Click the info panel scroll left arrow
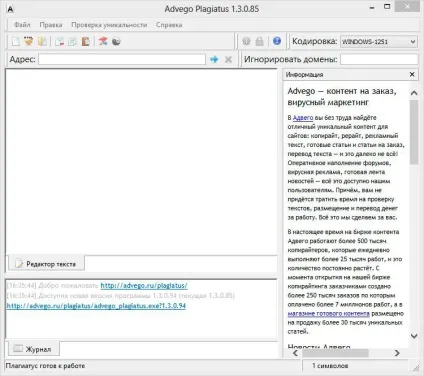 (295, 353)
